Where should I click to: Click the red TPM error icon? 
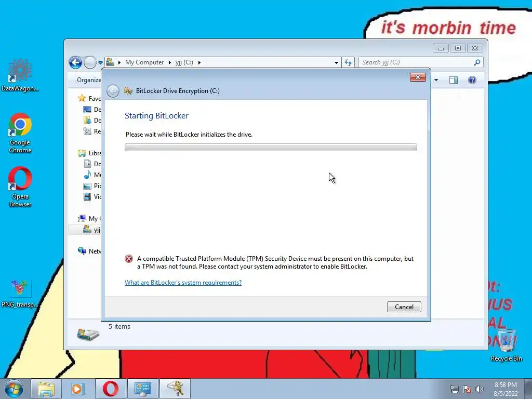129,259
